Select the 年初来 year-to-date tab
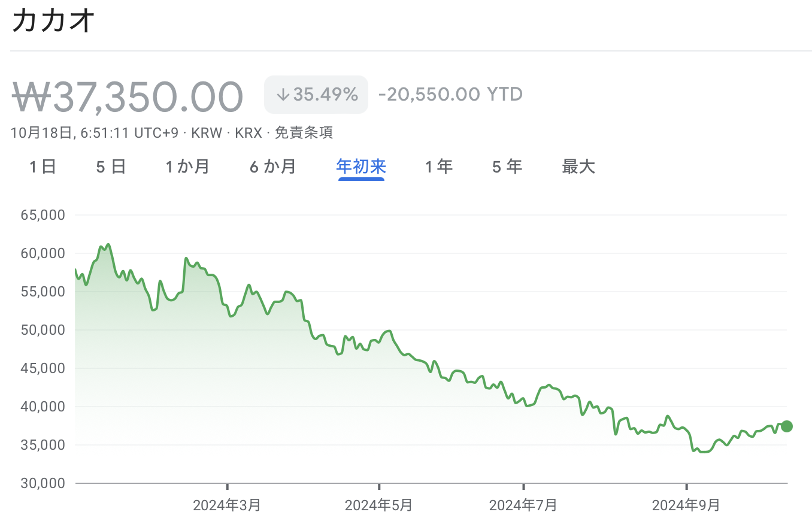 361,166
